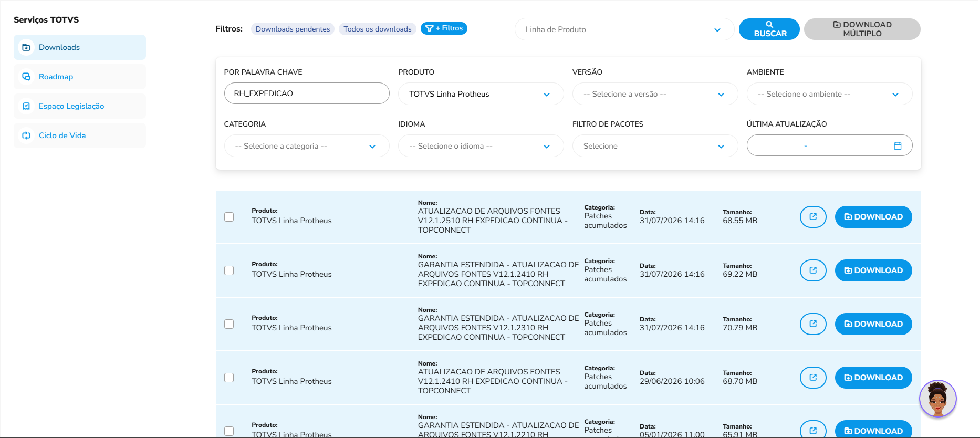Select checkbox for the 05/01/2026 11:00 package

229,431
